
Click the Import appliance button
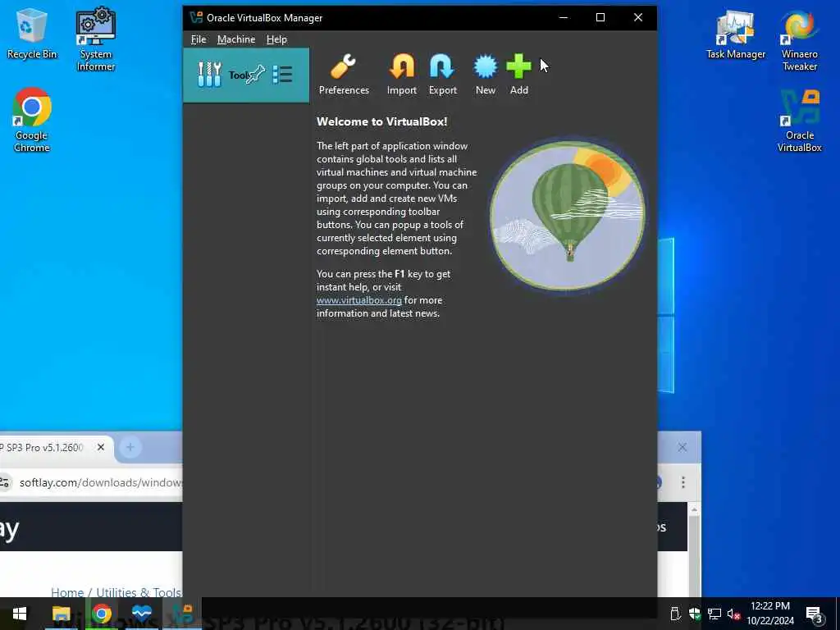(402, 75)
